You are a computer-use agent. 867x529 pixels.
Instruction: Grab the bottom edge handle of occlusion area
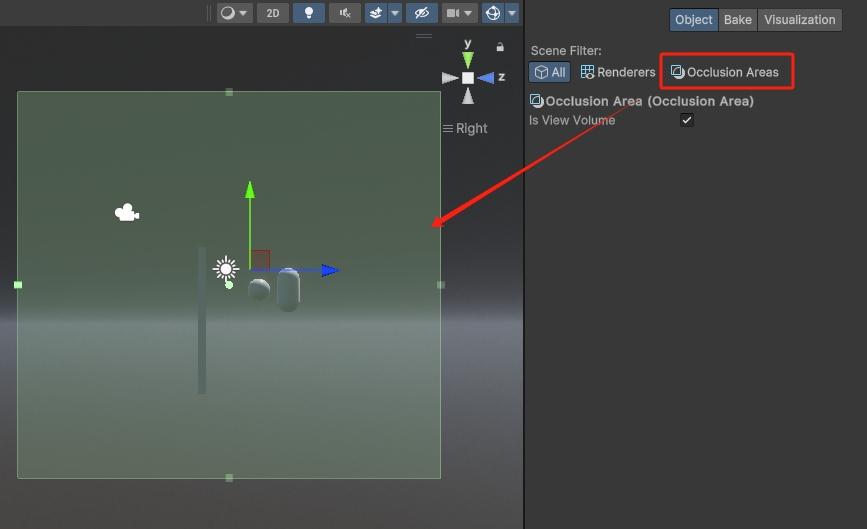[229, 478]
